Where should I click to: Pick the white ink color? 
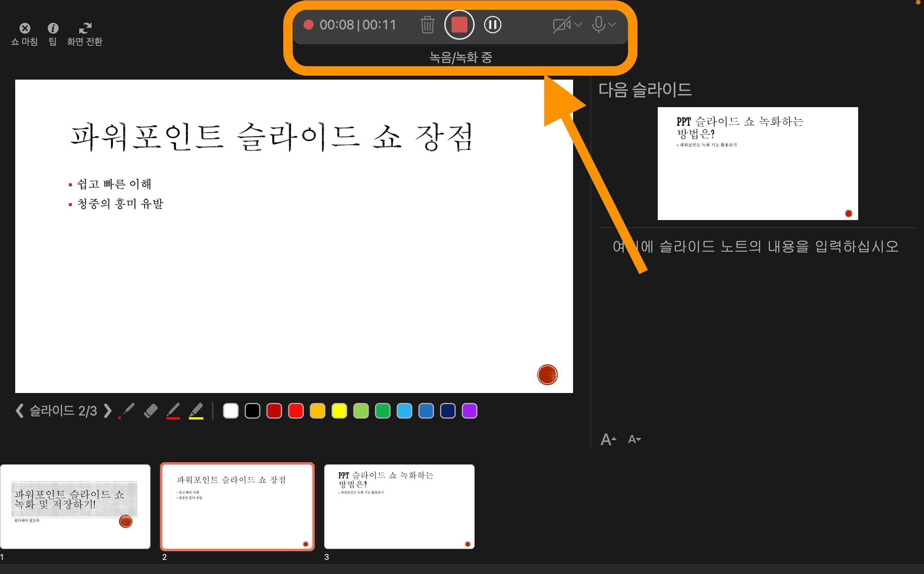pyautogui.click(x=231, y=411)
